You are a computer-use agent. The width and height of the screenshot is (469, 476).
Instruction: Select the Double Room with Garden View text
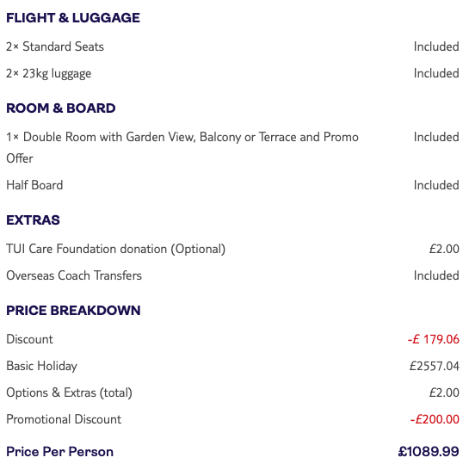(182, 147)
